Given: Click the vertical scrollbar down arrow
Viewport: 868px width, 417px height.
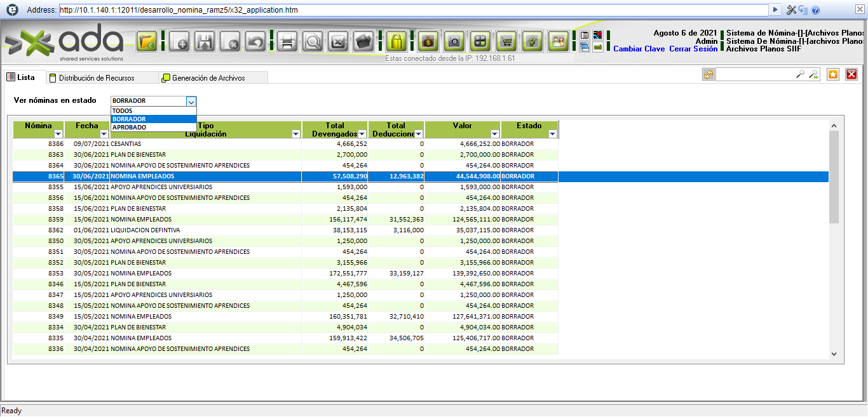Looking at the screenshot, I should pyautogui.click(x=834, y=354).
